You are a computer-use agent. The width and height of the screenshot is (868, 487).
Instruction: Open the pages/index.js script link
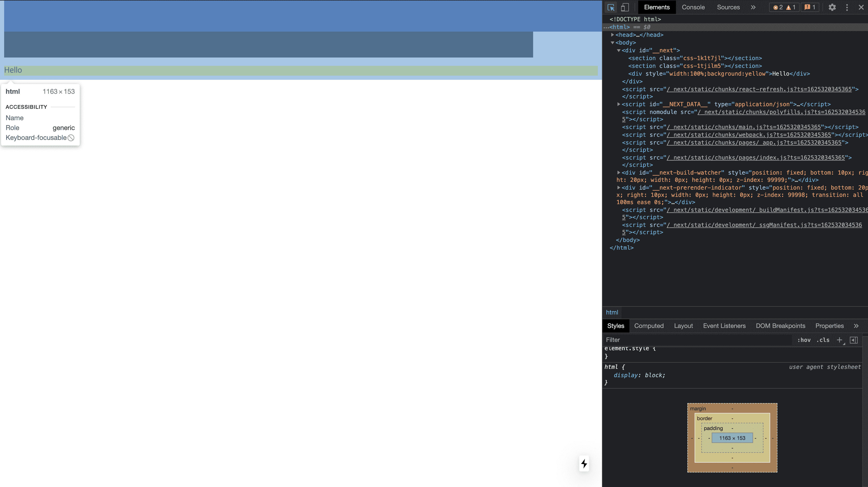(x=756, y=157)
